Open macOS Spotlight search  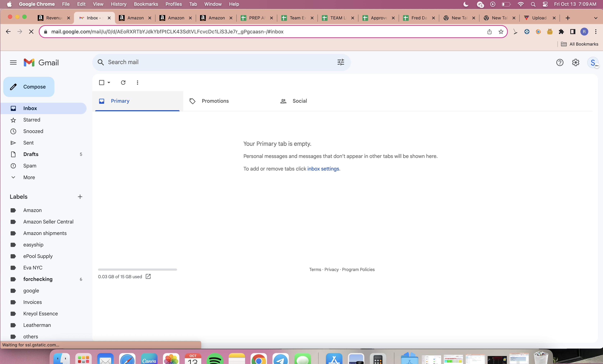click(x=533, y=4)
